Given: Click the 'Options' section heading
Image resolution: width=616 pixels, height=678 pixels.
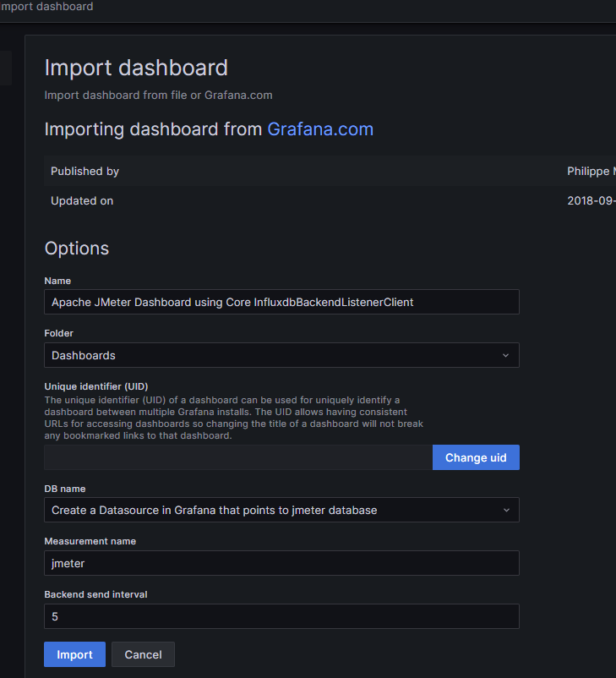Looking at the screenshot, I should point(77,249).
